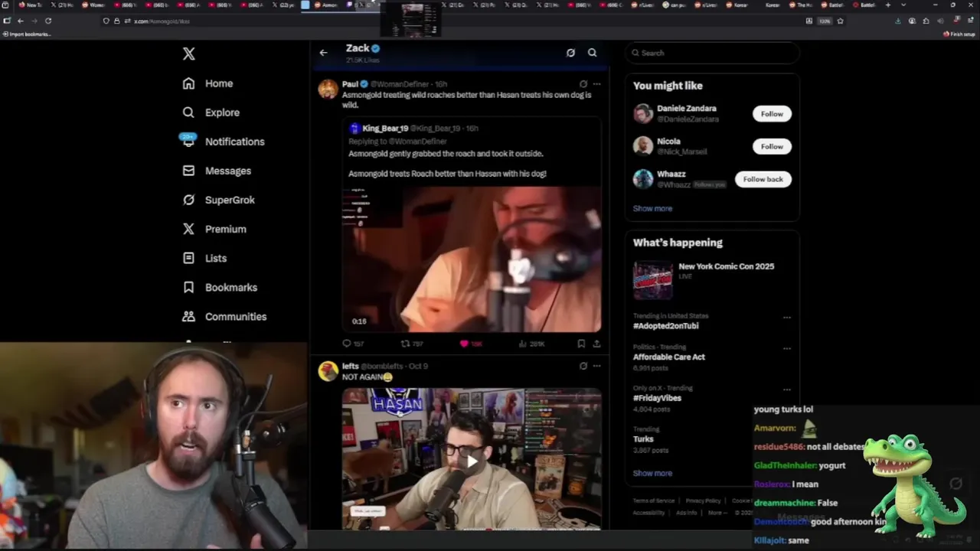Image resolution: width=980 pixels, height=551 pixels.
Task: Search Zack's likes with the magnifier icon
Action: tap(592, 53)
